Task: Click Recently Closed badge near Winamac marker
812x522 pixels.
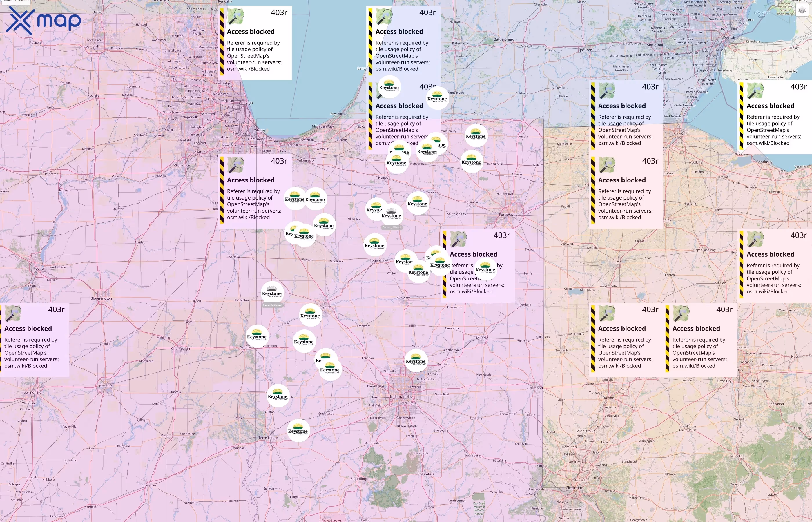Action: [x=392, y=227]
